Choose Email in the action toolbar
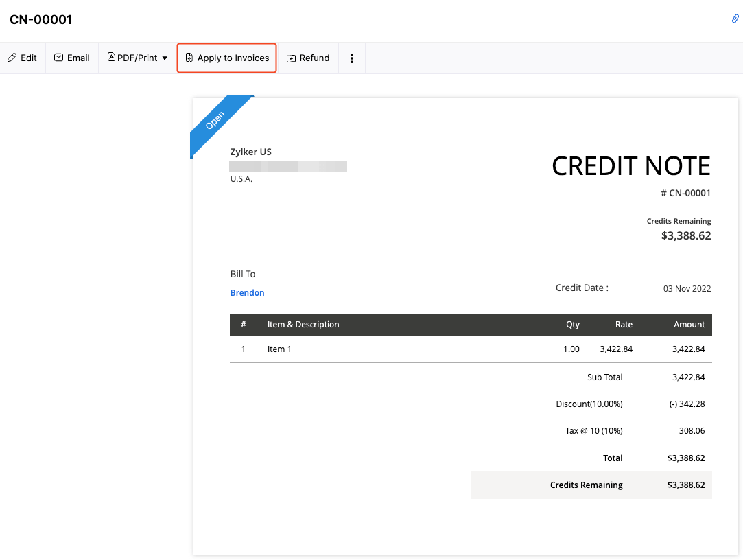This screenshot has width=743, height=560. tap(71, 58)
